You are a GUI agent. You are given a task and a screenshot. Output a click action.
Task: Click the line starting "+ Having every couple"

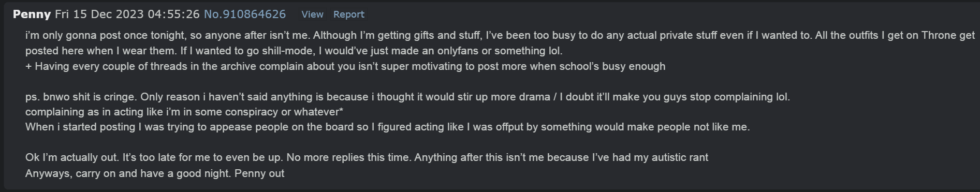[345, 66]
